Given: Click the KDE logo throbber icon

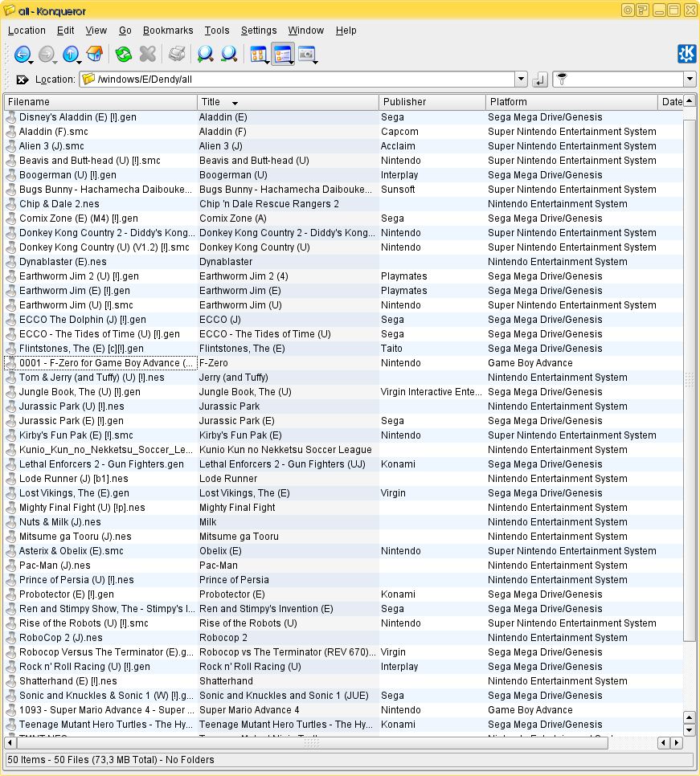Looking at the screenshot, I should pyautogui.click(x=686, y=54).
